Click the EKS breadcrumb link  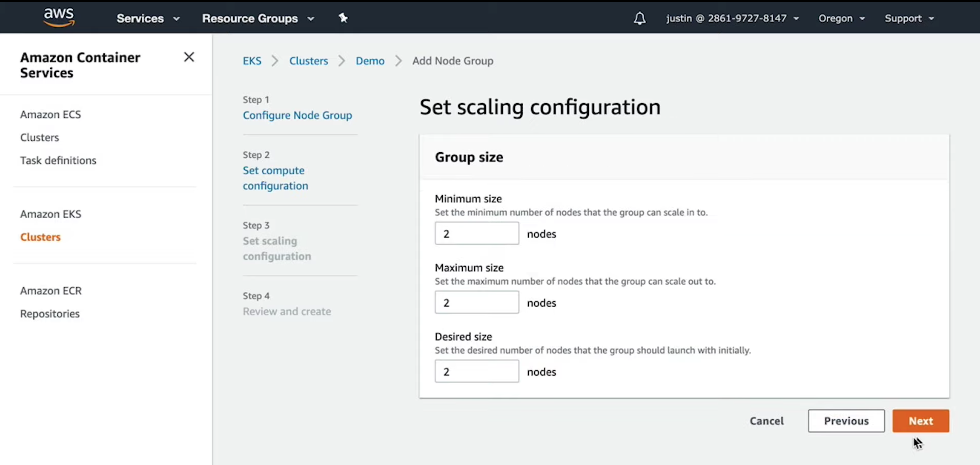tap(252, 61)
